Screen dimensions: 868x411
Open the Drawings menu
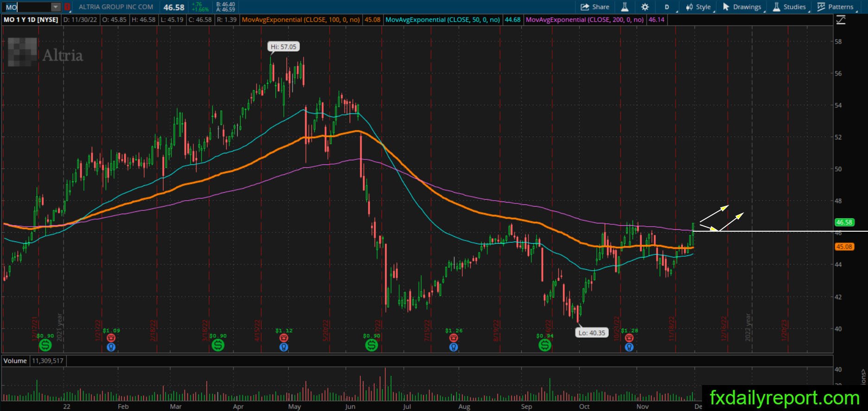[742, 7]
